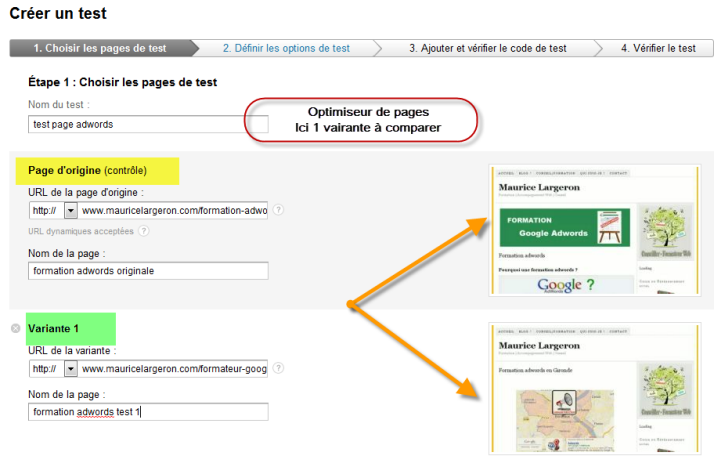Expand http:// protocol dropdown for origin page
The width and height of the screenshot is (722, 458).
click(70, 211)
